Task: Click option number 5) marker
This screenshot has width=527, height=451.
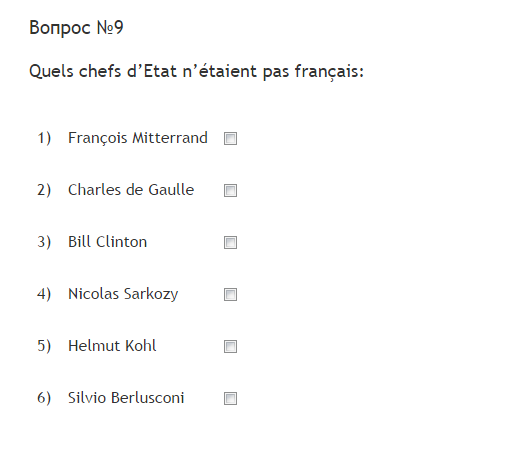Action: pyautogui.click(x=44, y=346)
